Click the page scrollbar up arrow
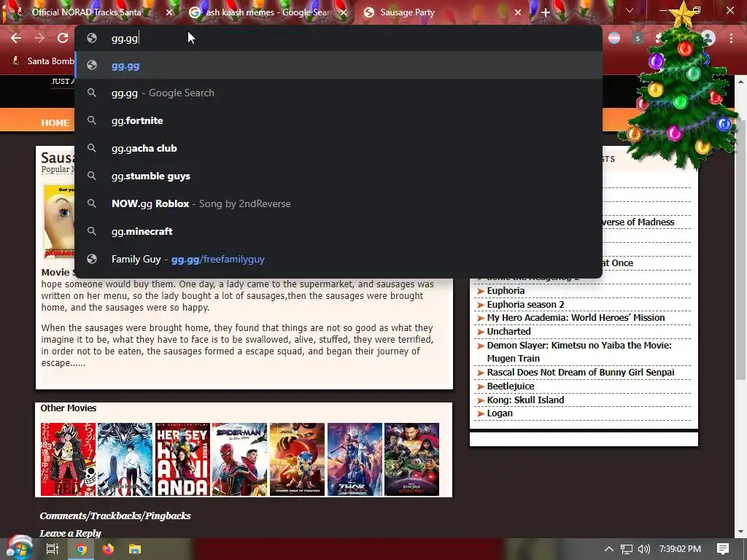Screen dimensions: 747x560 click(x=741, y=82)
